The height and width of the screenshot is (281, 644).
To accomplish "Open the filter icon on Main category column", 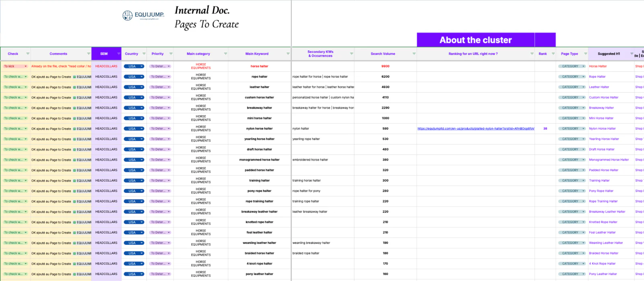I will [x=225, y=54].
